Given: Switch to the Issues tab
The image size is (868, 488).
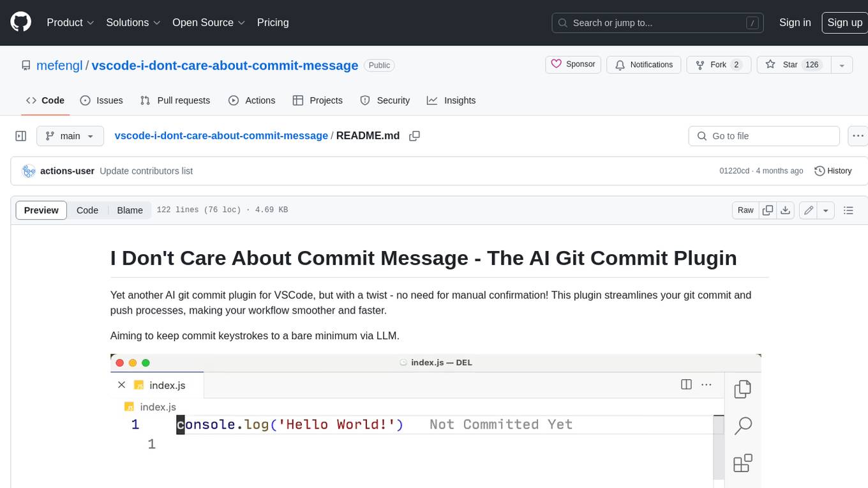Looking at the screenshot, I should point(101,100).
